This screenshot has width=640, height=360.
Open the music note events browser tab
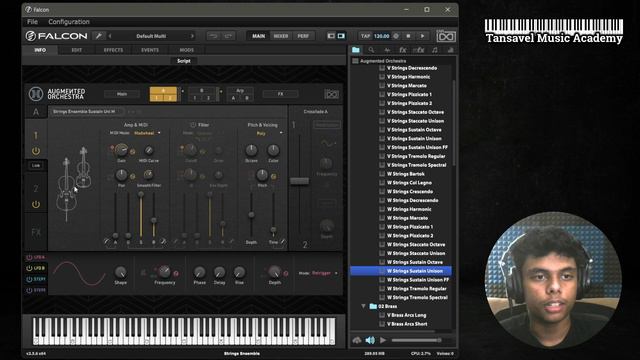(435, 50)
